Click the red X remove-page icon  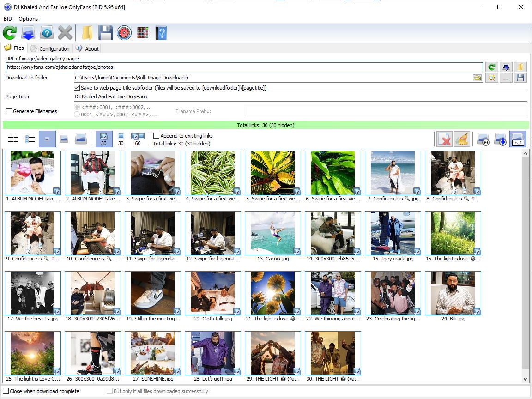(444, 139)
